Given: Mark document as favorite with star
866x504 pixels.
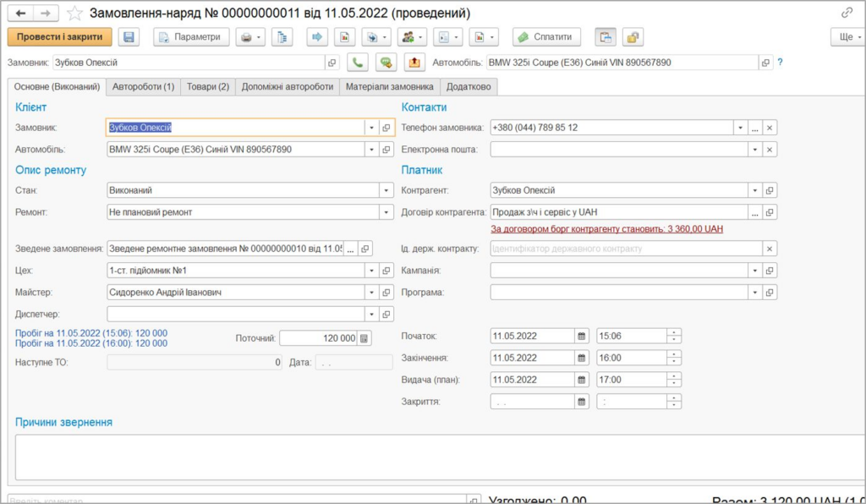Looking at the screenshot, I should pyautogui.click(x=74, y=13).
